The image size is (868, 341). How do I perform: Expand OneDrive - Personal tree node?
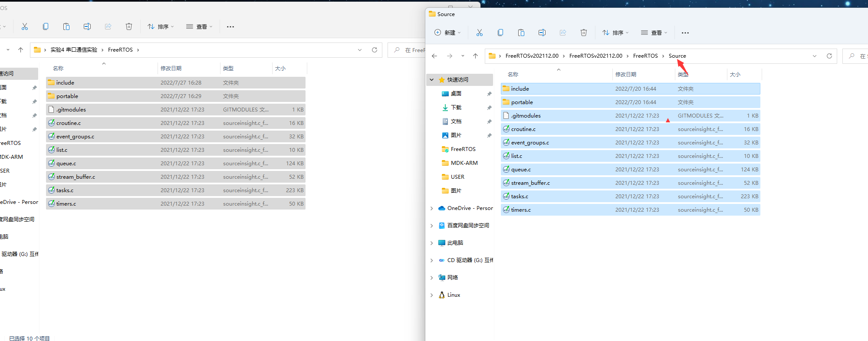click(431, 208)
